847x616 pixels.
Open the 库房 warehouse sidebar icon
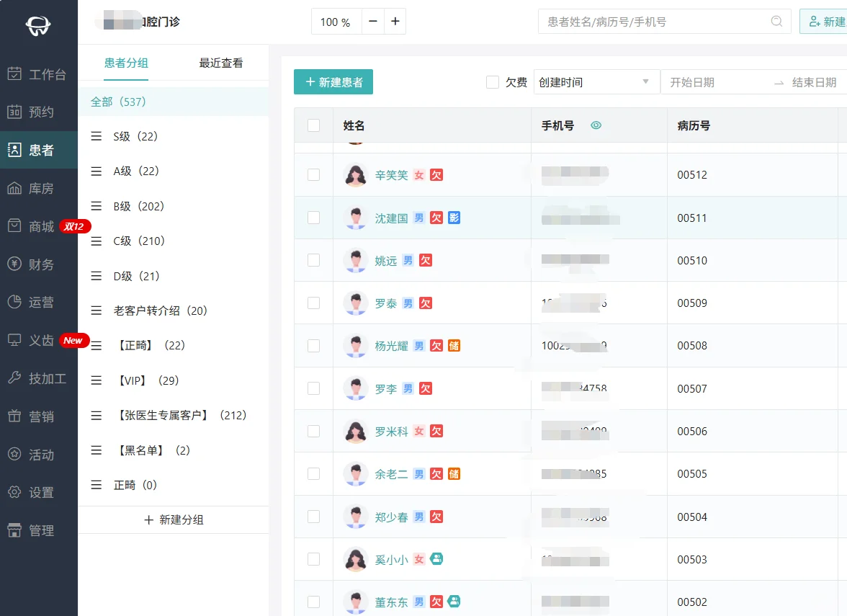[14, 188]
